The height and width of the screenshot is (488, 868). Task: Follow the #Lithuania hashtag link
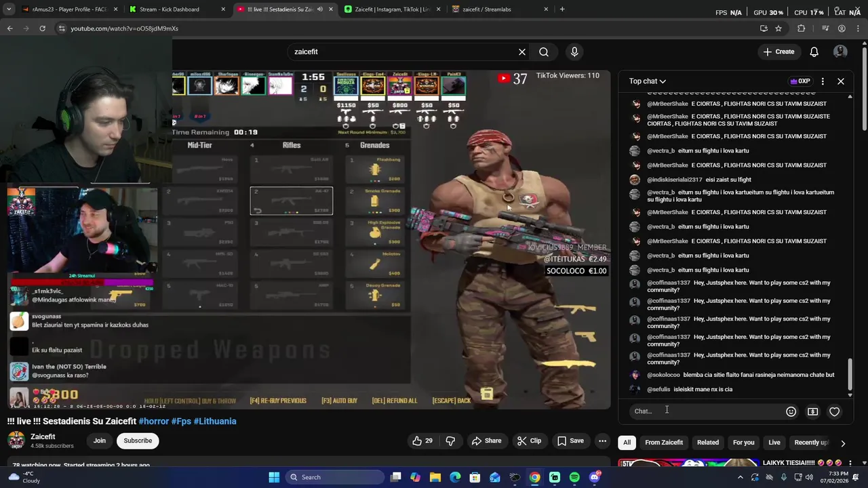(215, 421)
